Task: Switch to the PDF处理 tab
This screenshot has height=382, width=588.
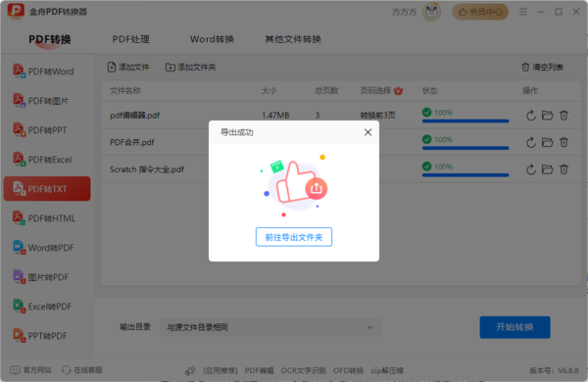Action: click(x=131, y=39)
